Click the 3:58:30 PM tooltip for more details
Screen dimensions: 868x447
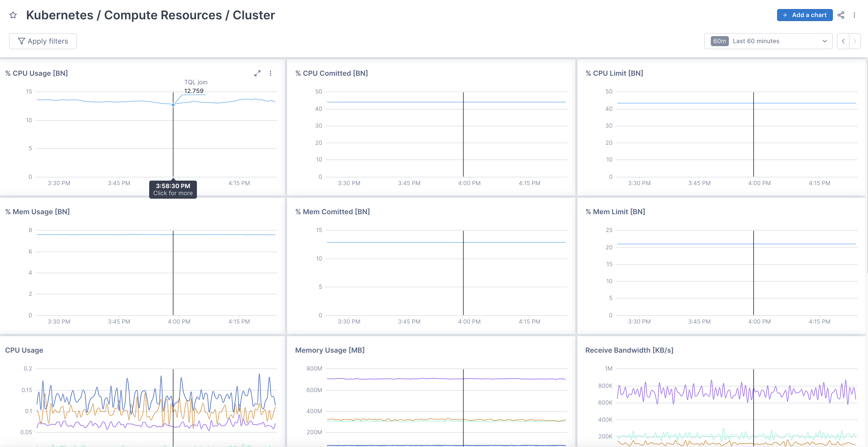point(173,189)
